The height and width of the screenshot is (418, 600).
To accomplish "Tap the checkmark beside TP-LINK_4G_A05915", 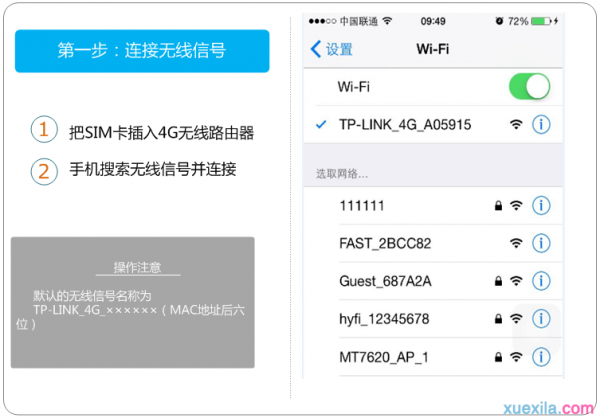I will [321, 124].
